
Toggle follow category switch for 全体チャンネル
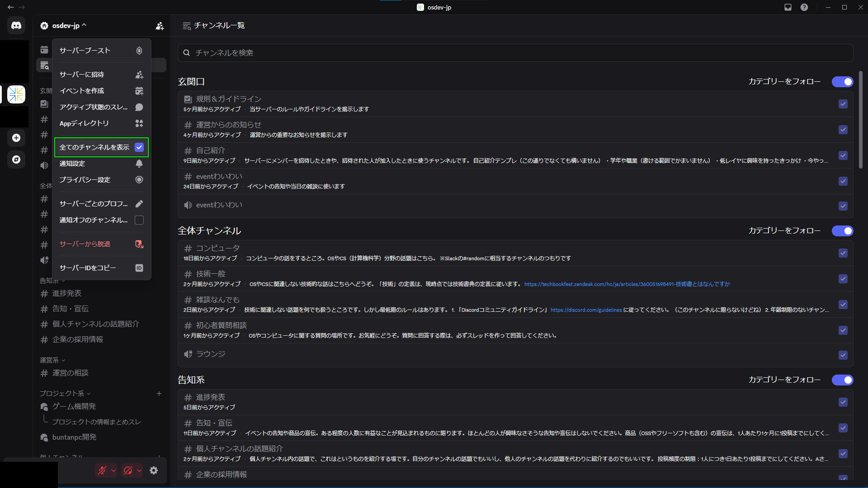843,231
